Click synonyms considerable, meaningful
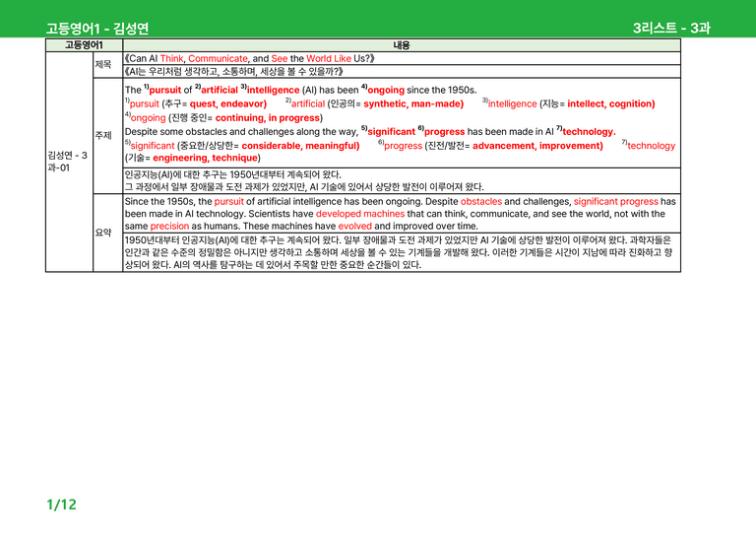This screenshot has height=535, width=756. point(300,146)
